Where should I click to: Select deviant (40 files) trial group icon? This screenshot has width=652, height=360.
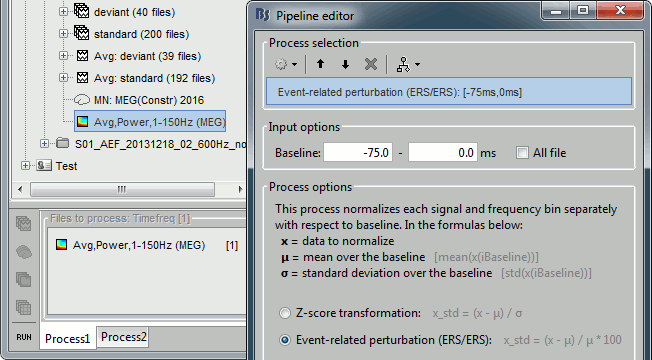(x=82, y=11)
